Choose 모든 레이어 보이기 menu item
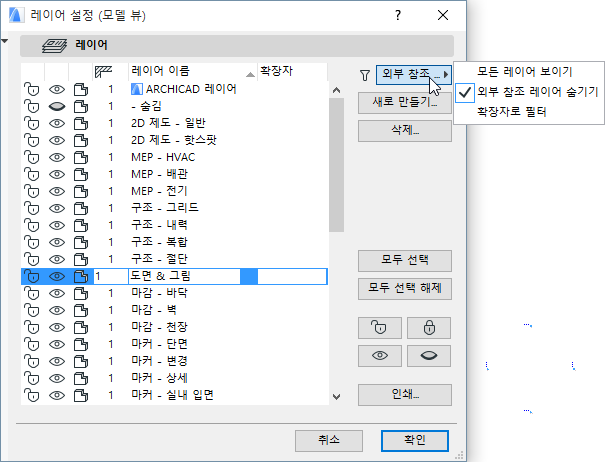Viewport: 605px width, 462px height. point(524,71)
